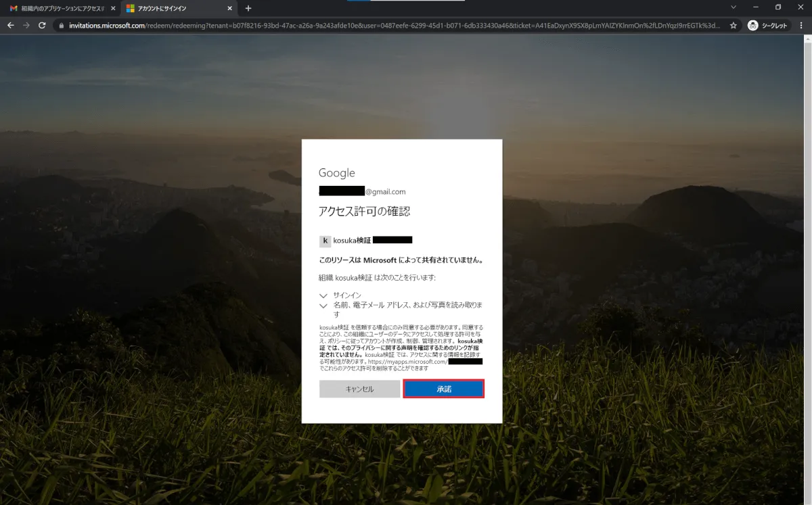Viewport: 812px width, 505px height.
Task: Reload the current page
Action: (x=42, y=25)
